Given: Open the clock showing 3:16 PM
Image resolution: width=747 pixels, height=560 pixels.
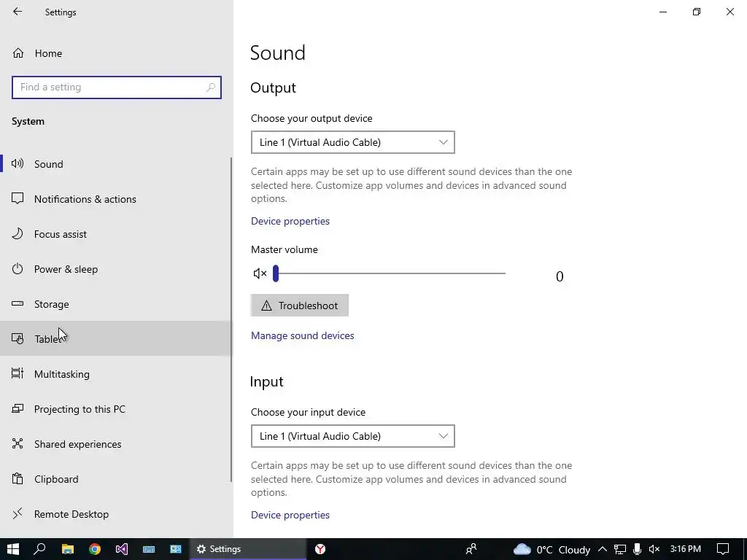Looking at the screenshot, I should click(x=686, y=549).
